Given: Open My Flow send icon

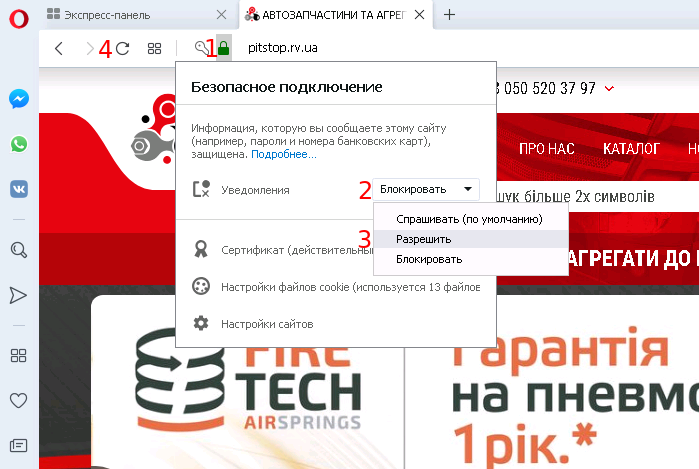Looking at the screenshot, I should point(18,296).
